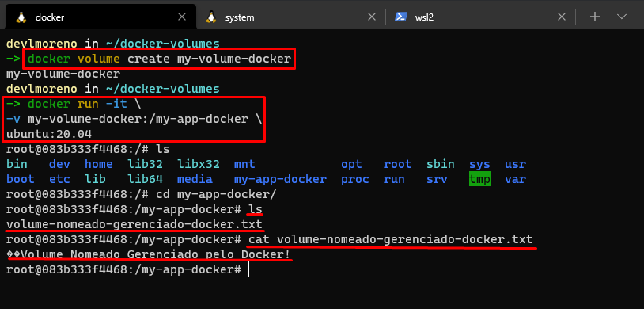Image resolution: width=644 pixels, height=309 pixels.
Task: Click the 'ubuntu:20.04' image name
Action: click(x=49, y=134)
